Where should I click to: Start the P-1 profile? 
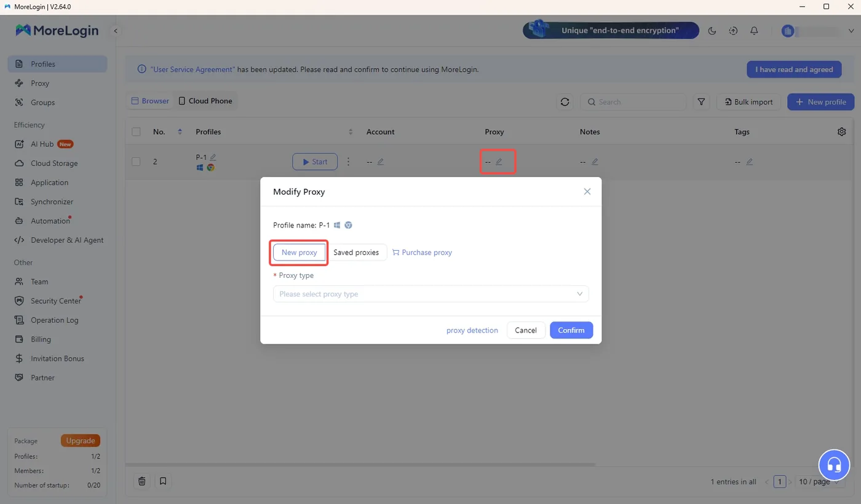[x=315, y=162]
